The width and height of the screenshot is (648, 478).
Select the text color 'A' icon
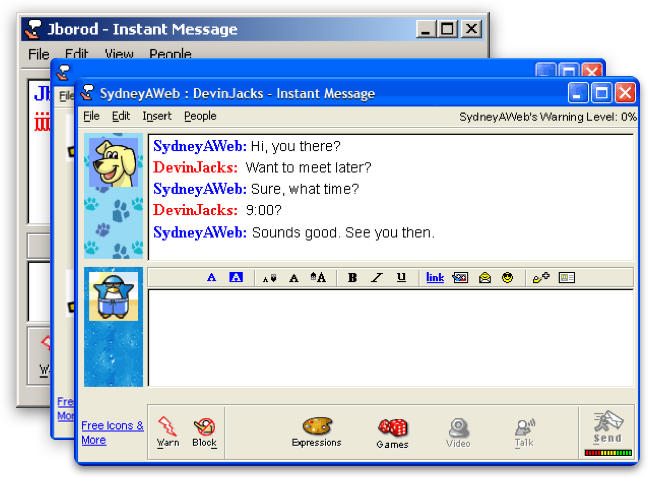(x=211, y=277)
